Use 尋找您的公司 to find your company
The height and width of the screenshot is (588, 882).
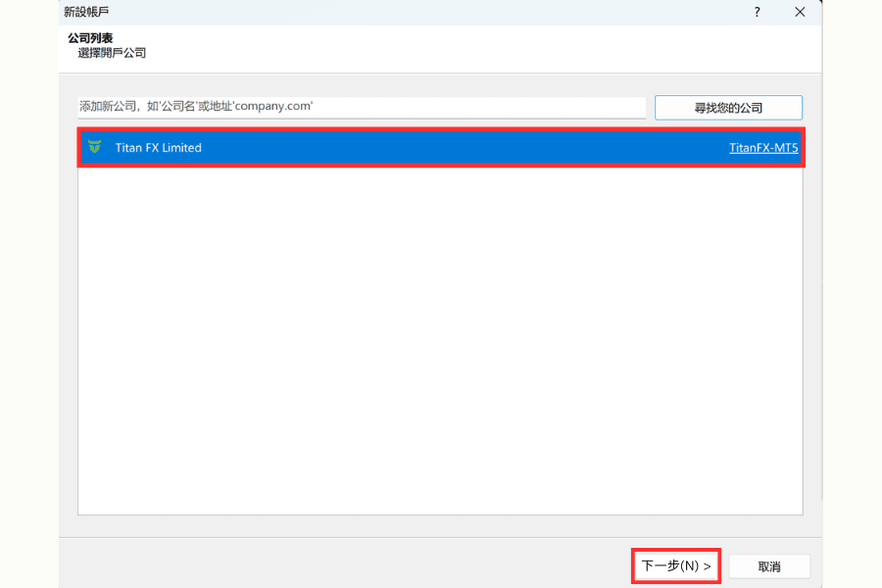[728, 107]
